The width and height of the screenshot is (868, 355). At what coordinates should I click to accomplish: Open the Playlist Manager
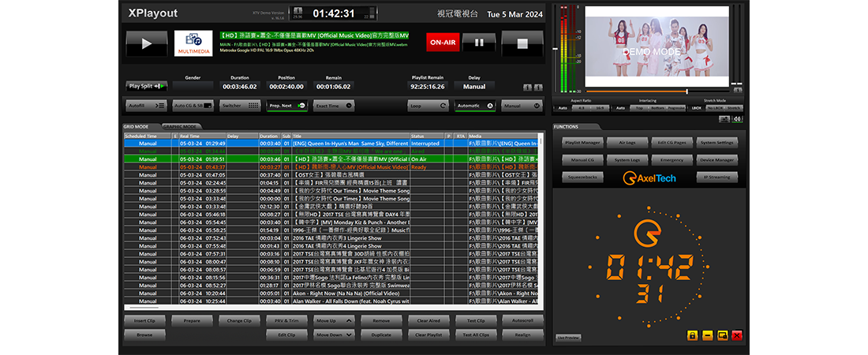click(x=582, y=143)
